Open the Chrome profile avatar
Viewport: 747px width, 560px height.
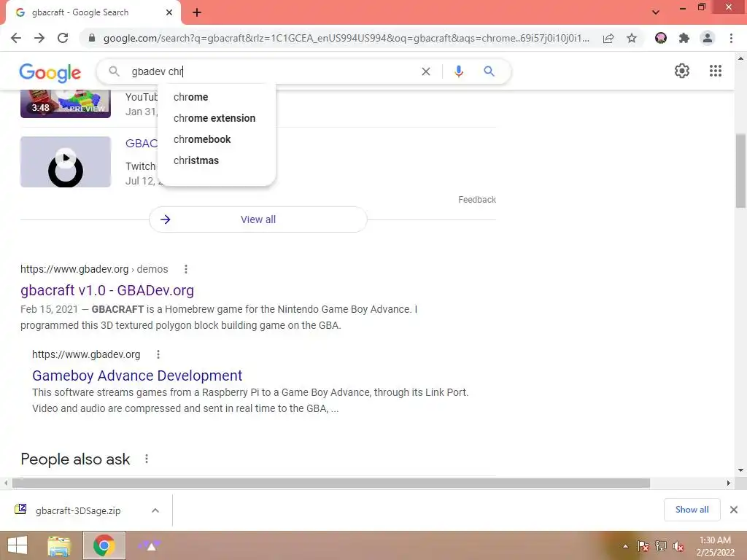[708, 38]
